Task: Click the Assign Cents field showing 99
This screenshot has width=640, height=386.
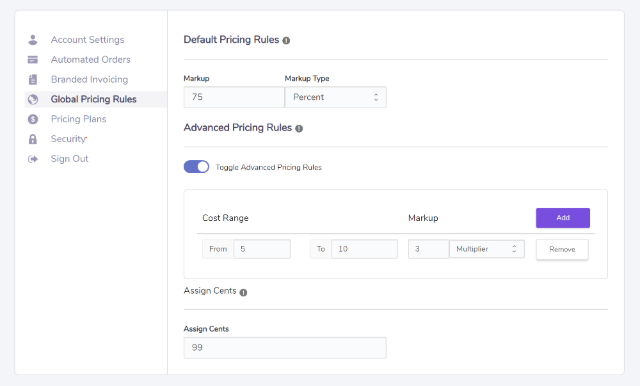Action: coord(285,348)
